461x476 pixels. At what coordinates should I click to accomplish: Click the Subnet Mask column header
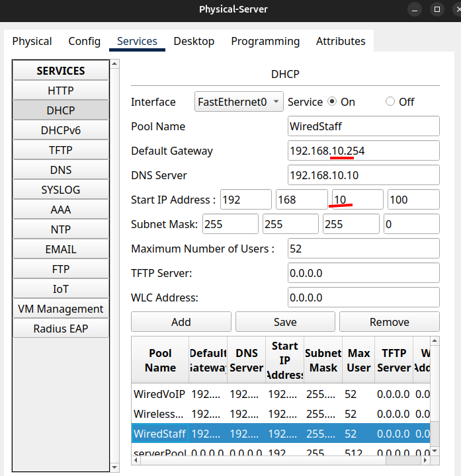pyautogui.click(x=323, y=360)
